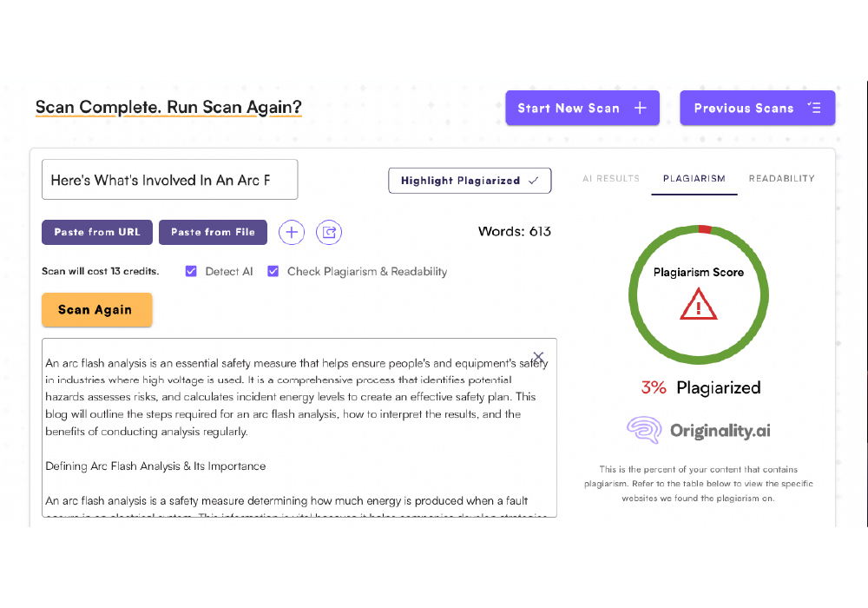Toggle Check Plagiarism & Readability checkbox

273,271
